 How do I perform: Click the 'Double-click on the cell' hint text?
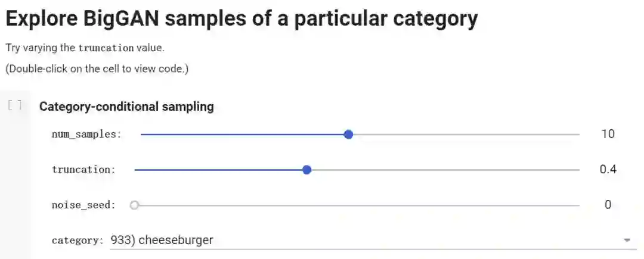[97, 68]
